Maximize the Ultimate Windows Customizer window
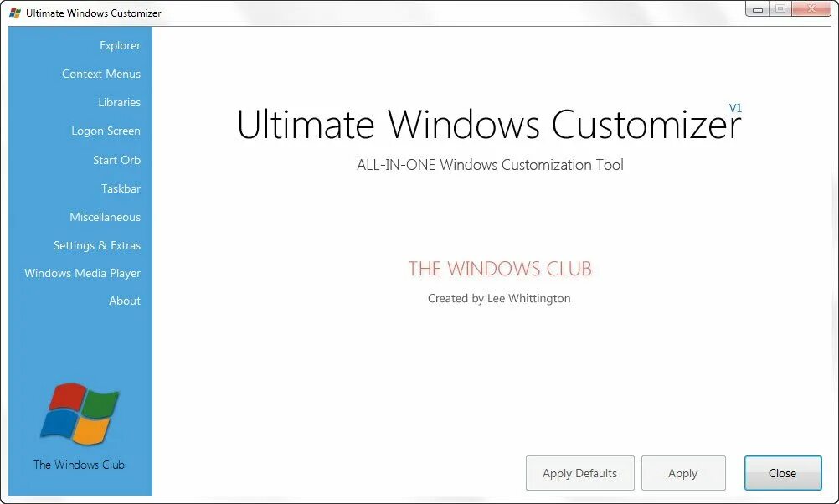 coord(780,9)
